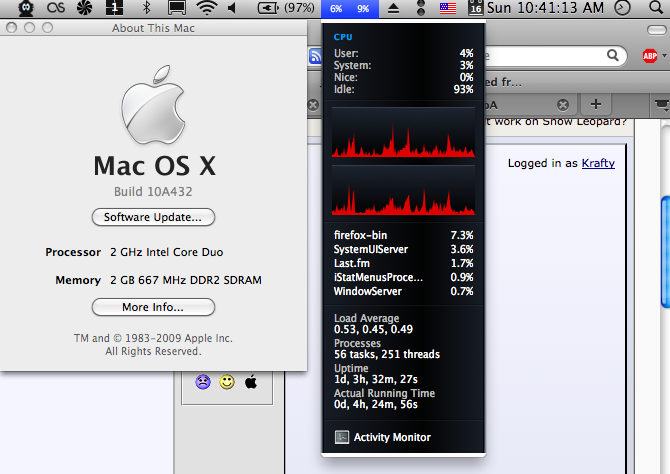Toggle the iStat CPU 6% 9% menu
Viewport: 670px width, 474px height.
tap(350, 9)
